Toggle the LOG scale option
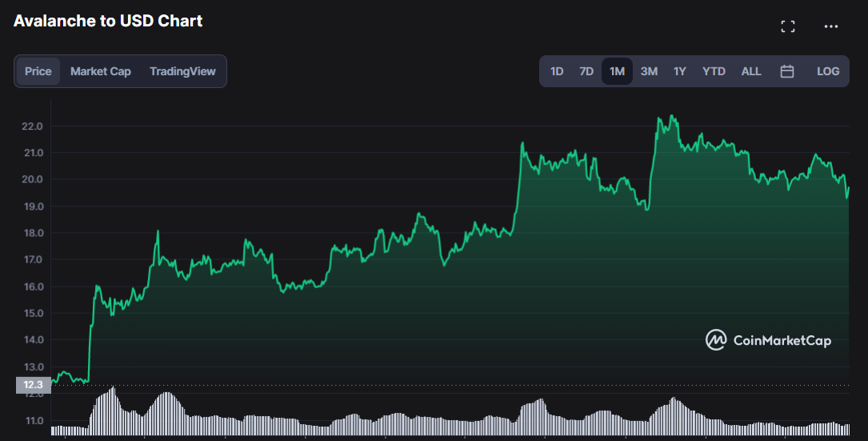Screen dimensions: 868x441 point(828,71)
